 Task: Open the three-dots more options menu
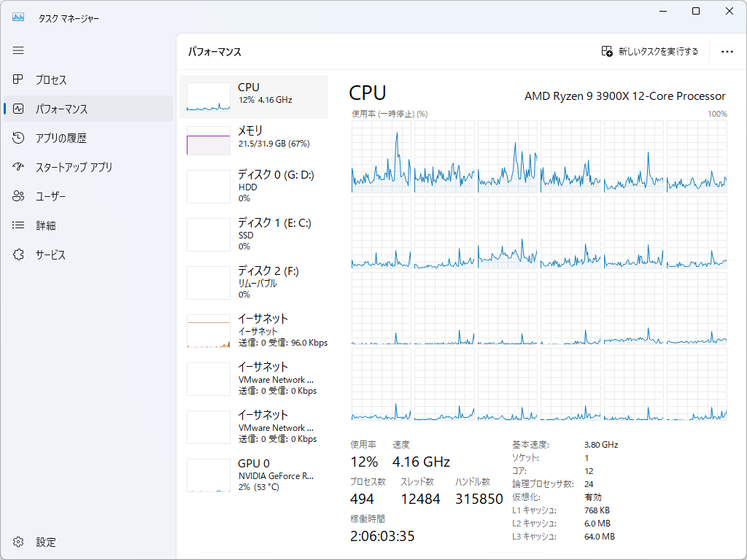(727, 52)
